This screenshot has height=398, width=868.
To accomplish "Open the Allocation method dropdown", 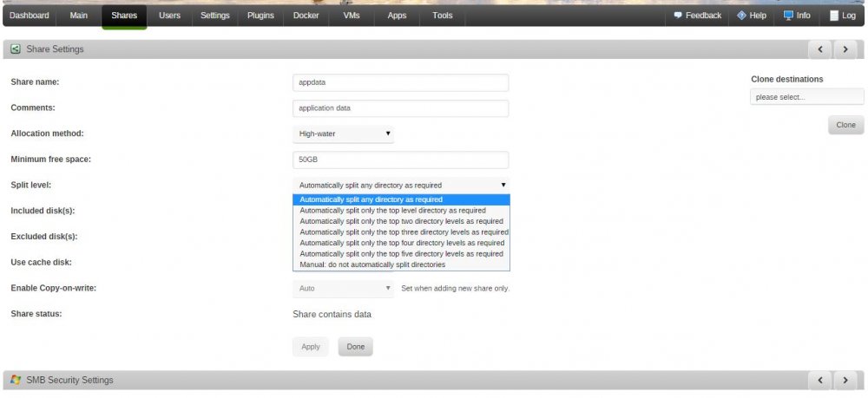I will tap(343, 134).
